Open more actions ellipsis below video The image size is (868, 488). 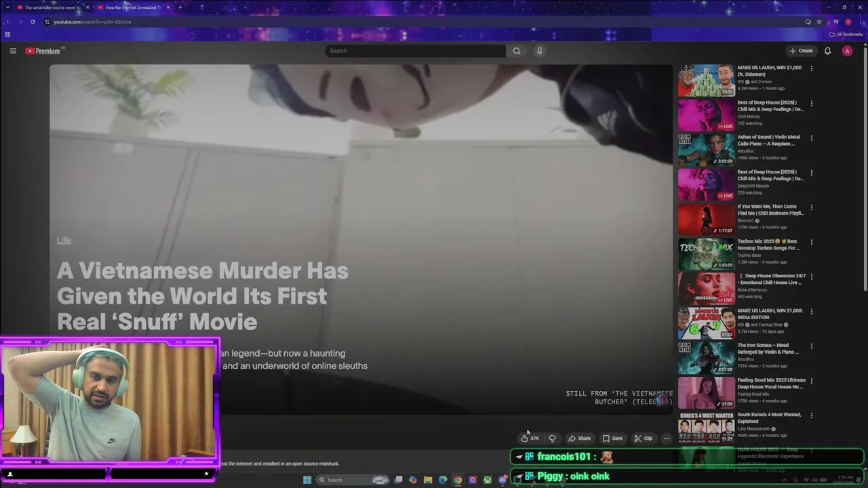coord(667,439)
